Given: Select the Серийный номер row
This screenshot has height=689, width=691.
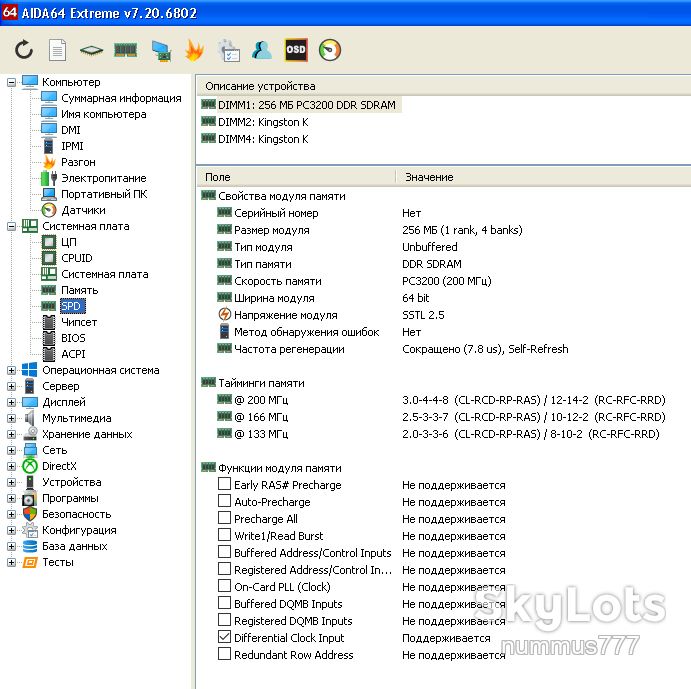Looking at the screenshot, I should click(x=443, y=213).
